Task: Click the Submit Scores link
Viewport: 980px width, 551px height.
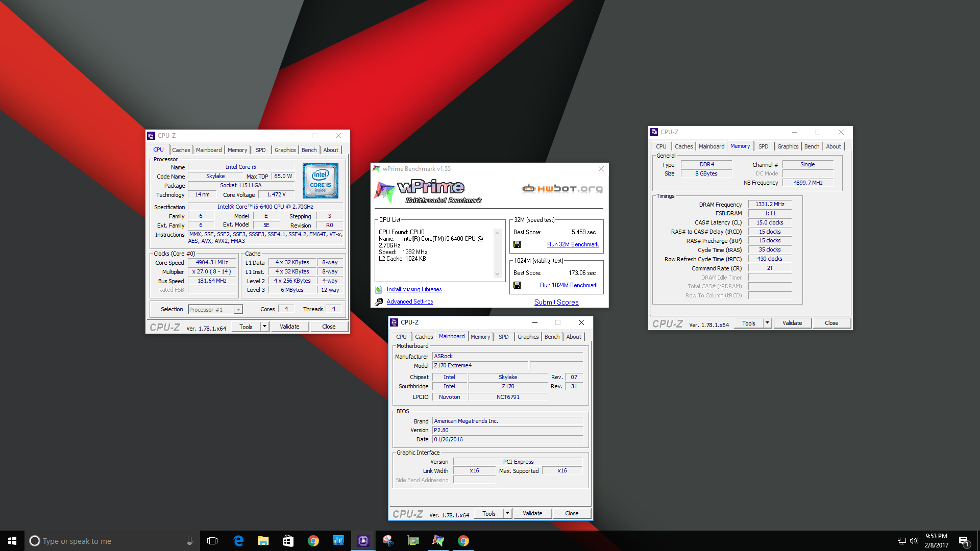Action: 556,302
